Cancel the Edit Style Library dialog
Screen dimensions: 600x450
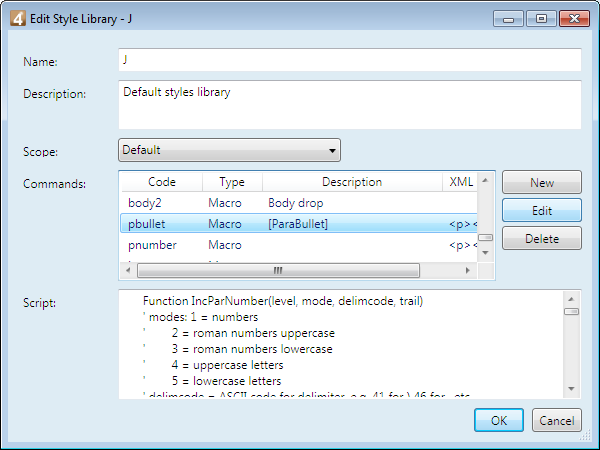pos(557,420)
